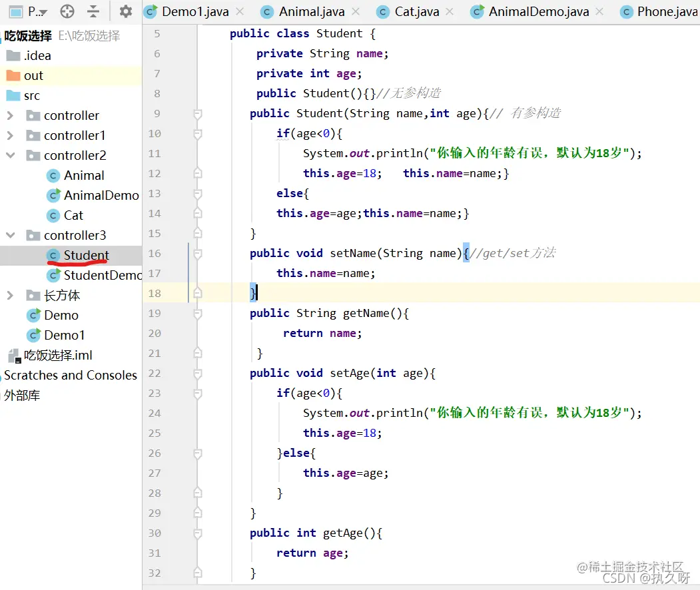
Task: Open the Demo class
Action: click(x=61, y=315)
